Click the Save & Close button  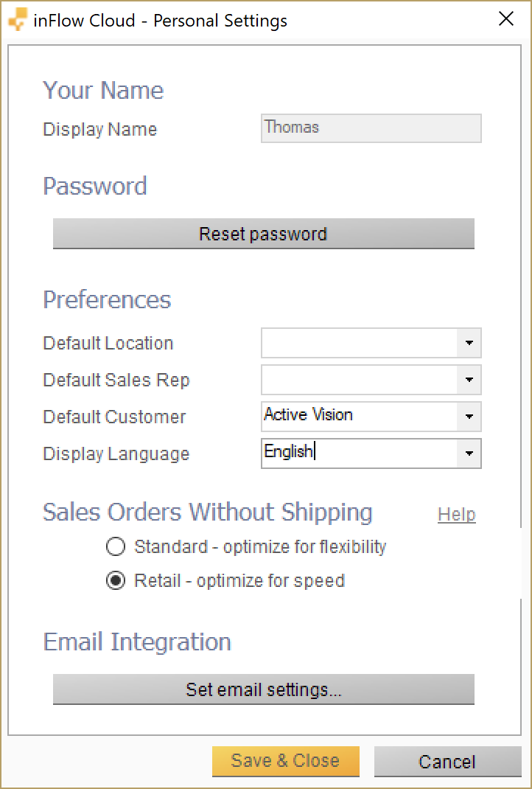(286, 761)
